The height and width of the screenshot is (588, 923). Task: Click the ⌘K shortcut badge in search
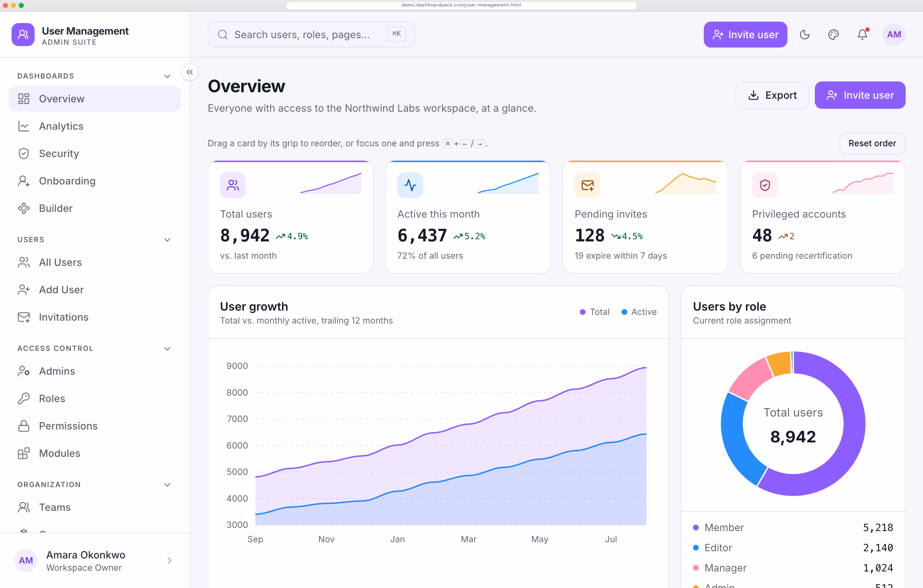point(396,34)
